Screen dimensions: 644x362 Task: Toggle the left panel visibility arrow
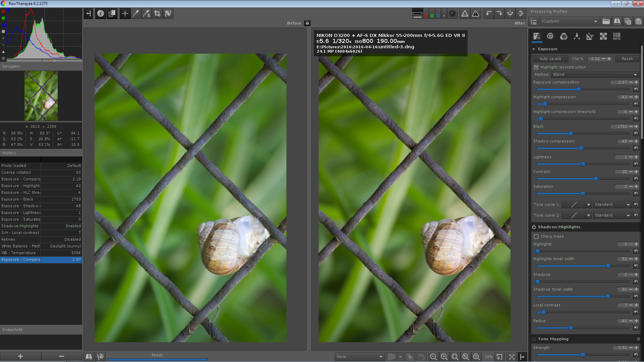pyautogui.click(x=89, y=14)
